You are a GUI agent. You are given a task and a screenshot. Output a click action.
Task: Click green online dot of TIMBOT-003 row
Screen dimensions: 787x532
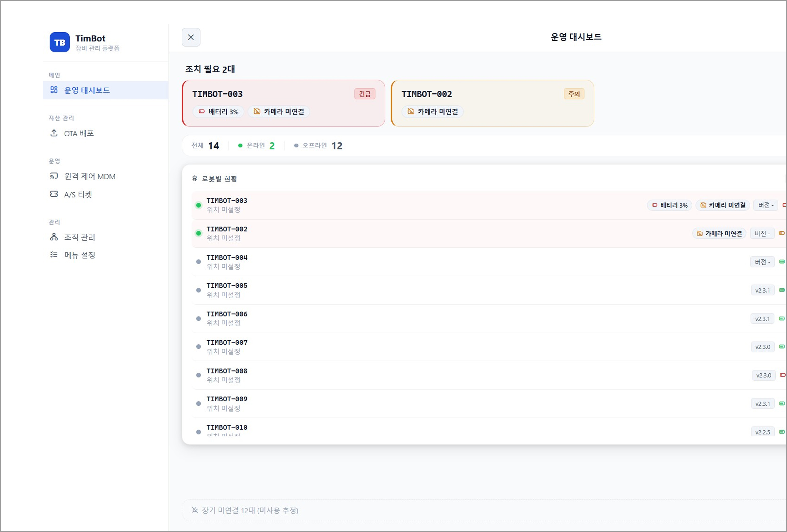199,205
